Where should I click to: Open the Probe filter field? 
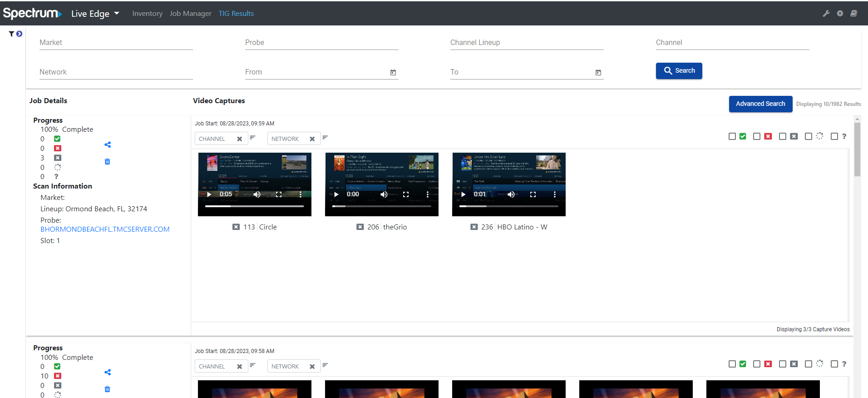click(x=322, y=43)
